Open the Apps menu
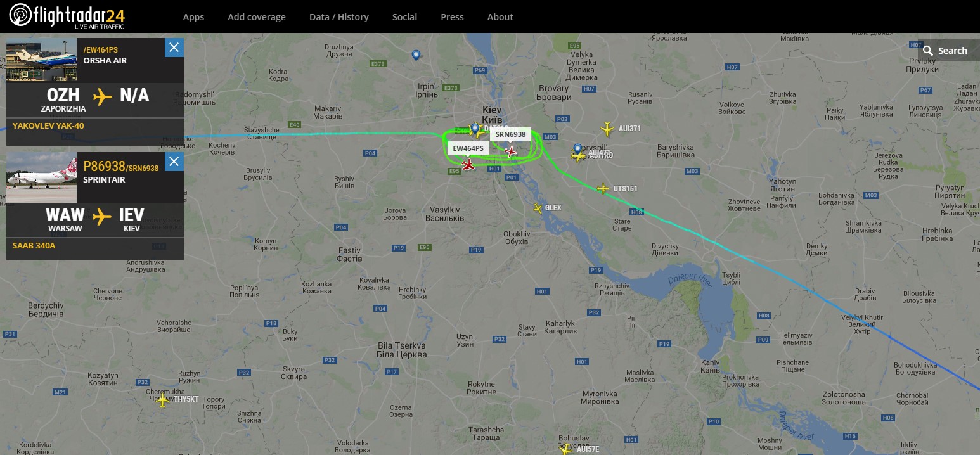Viewport: 980px width, 455px height. pyautogui.click(x=193, y=17)
